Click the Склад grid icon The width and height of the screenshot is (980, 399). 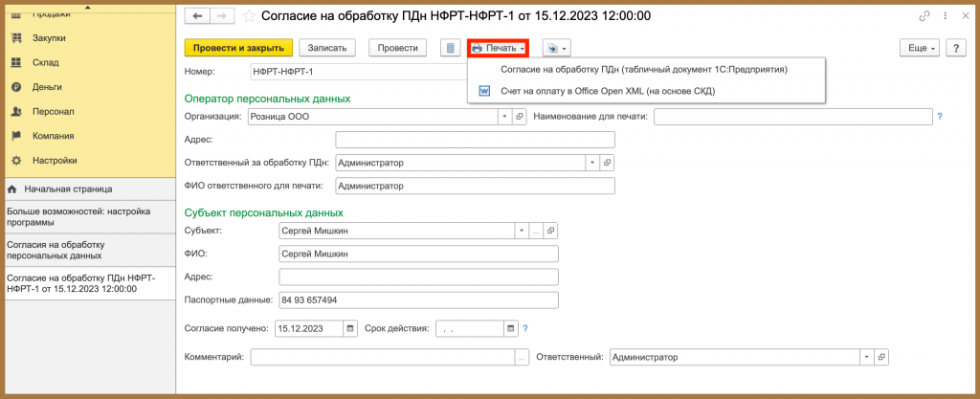(17, 62)
